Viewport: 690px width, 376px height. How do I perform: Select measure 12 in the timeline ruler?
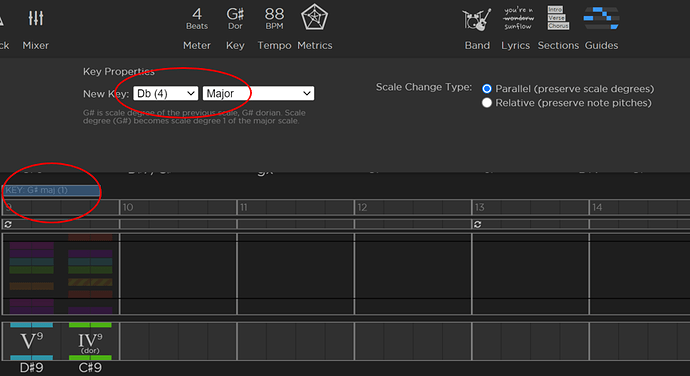tap(413, 207)
